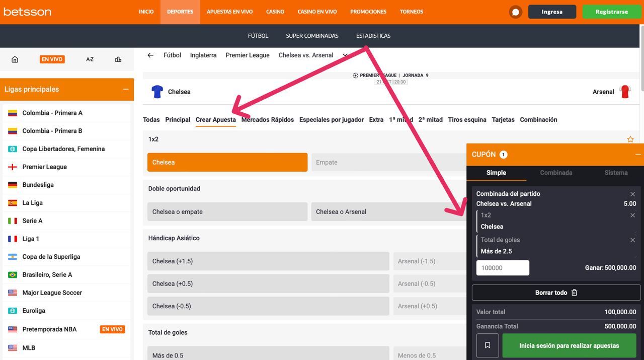Select Chelsea (-0.5) Asian handicap
The width and height of the screenshot is (644, 360).
click(x=268, y=306)
